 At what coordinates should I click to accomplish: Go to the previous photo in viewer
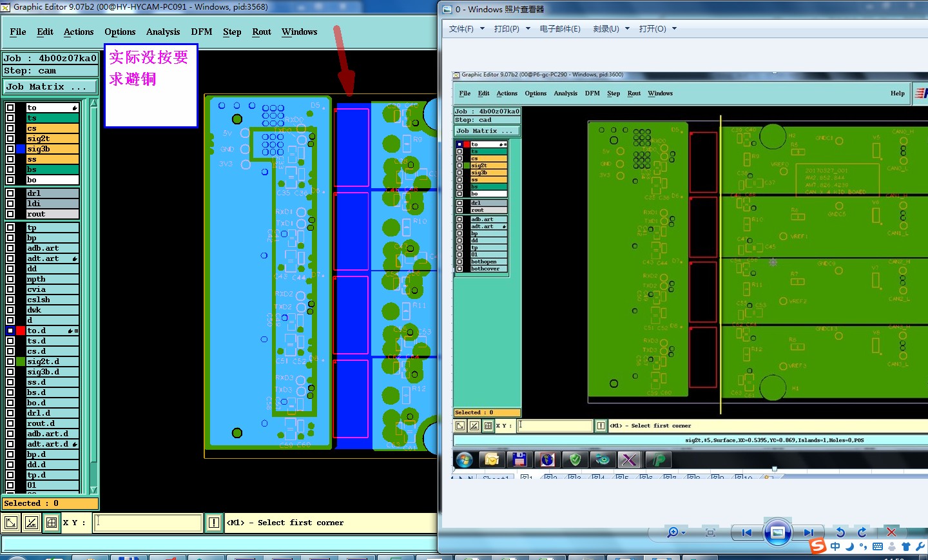747,532
